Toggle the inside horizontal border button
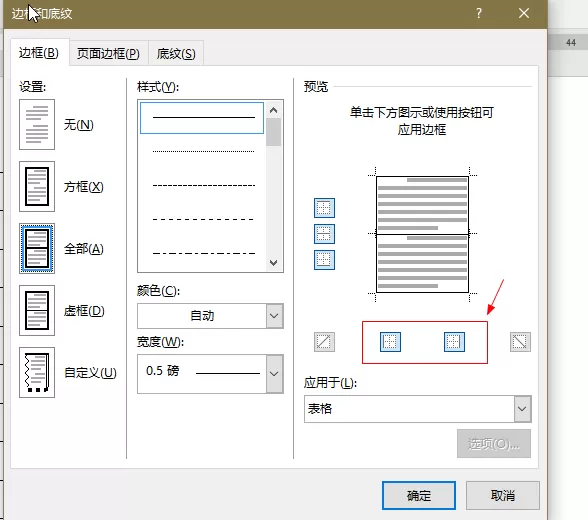 point(324,234)
